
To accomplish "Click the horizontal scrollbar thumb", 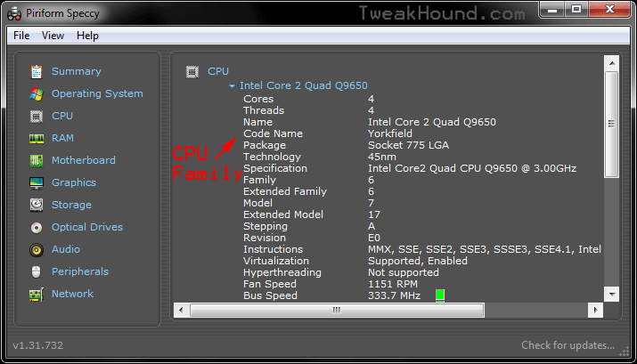I will pos(337,311).
